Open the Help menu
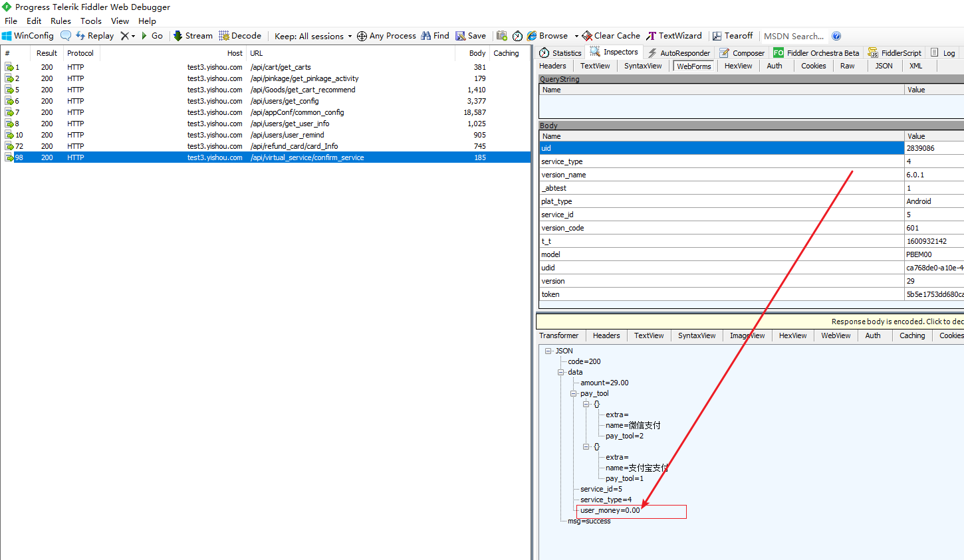 (147, 21)
